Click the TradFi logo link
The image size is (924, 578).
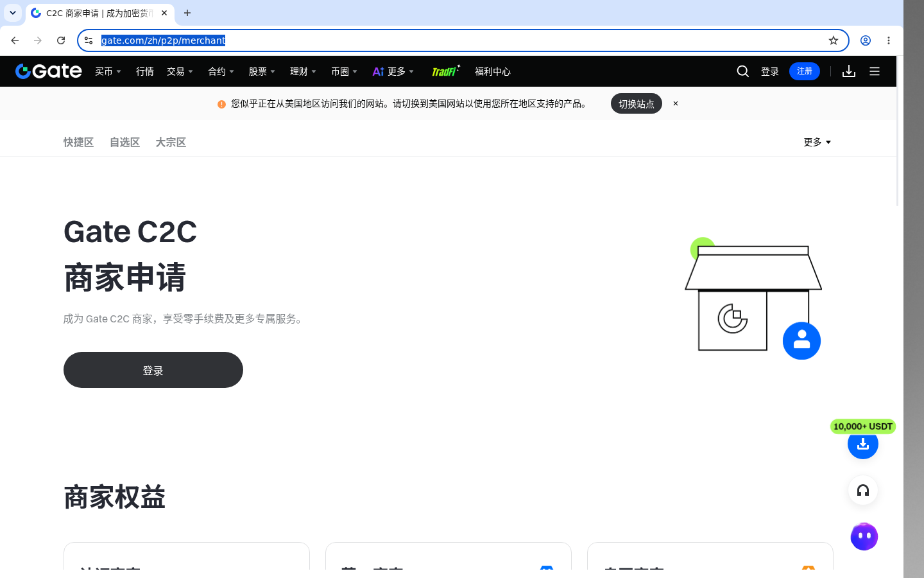pyautogui.click(x=445, y=71)
